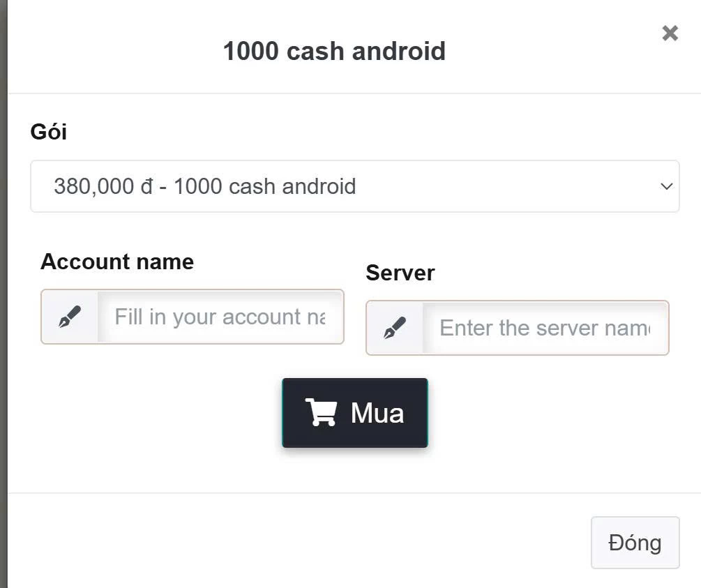Click the pen icon beside Account name

(69, 317)
